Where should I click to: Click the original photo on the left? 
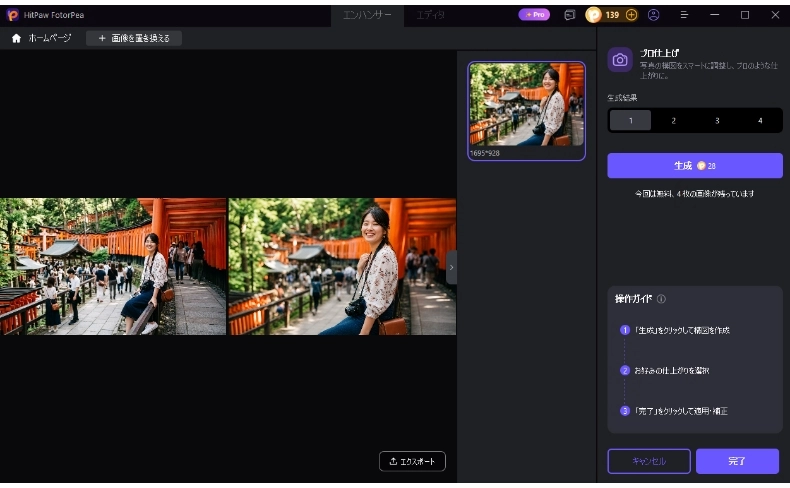tap(113, 266)
